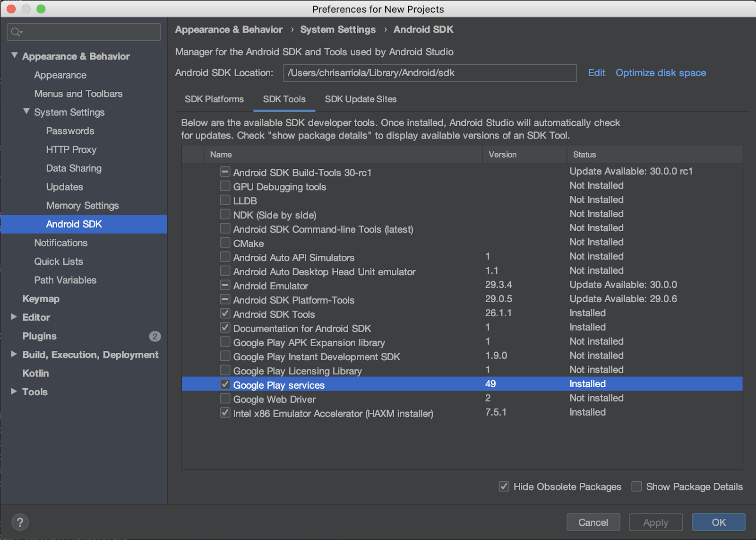The width and height of the screenshot is (756, 540).
Task: Uncheck the Intel x86 Emulator Accelerator checkbox
Action: [x=225, y=413]
